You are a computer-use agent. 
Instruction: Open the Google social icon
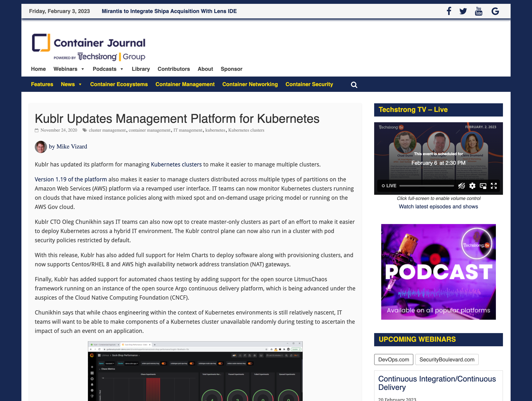pyautogui.click(x=495, y=11)
